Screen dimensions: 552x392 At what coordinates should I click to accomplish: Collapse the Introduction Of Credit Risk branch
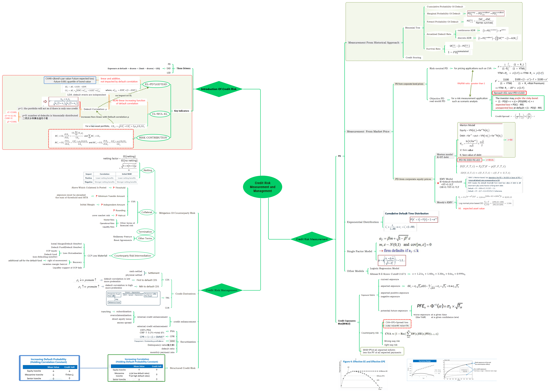(x=194, y=89)
